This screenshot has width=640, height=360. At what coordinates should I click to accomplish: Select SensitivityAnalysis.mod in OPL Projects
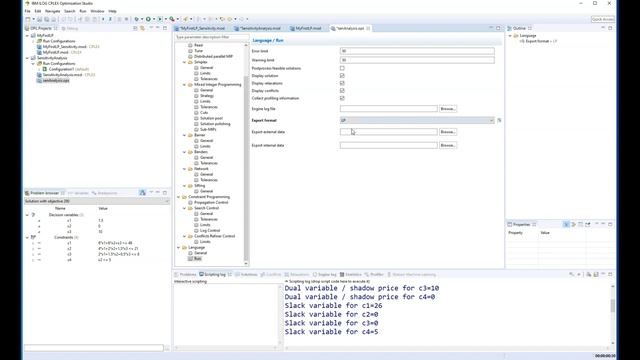pyautogui.click(x=62, y=75)
